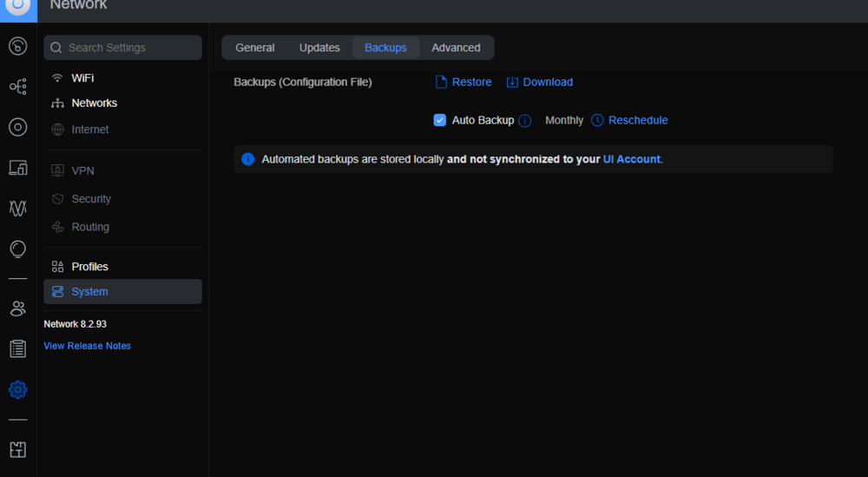Open the UniFi Devices circle icon
Viewport: 868px width, 477px height.
[17, 127]
